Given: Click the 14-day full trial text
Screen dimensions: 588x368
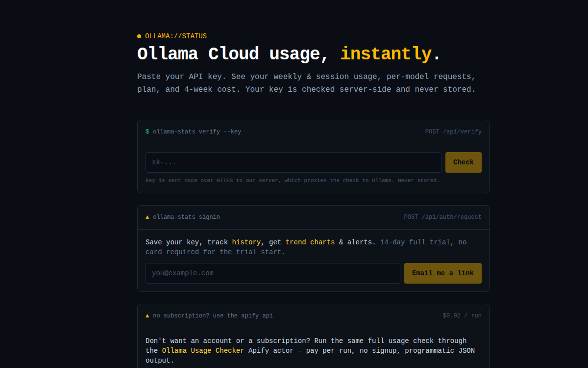Looking at the screenshot, I should coord(306,247).
